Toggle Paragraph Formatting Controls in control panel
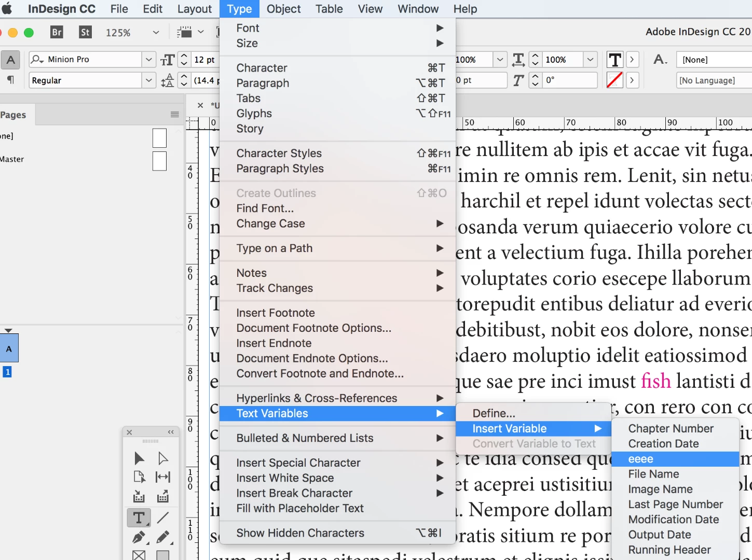 [10, 80]
